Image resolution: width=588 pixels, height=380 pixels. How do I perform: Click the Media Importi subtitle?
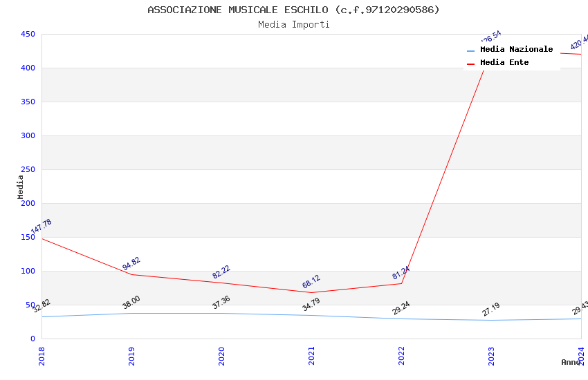(294, 24)
